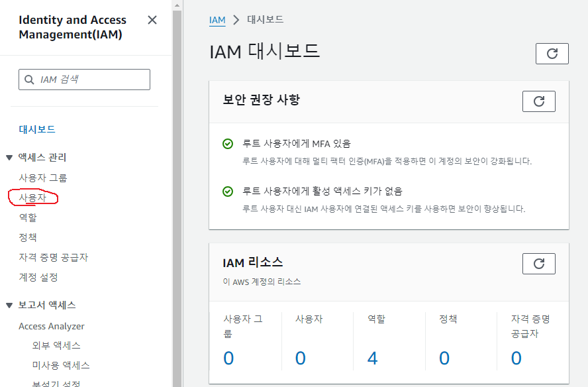This screenshot has height=387, width=588.
Task: Click the breadcrumb chevron separator
Action: [x=236, y=20]
